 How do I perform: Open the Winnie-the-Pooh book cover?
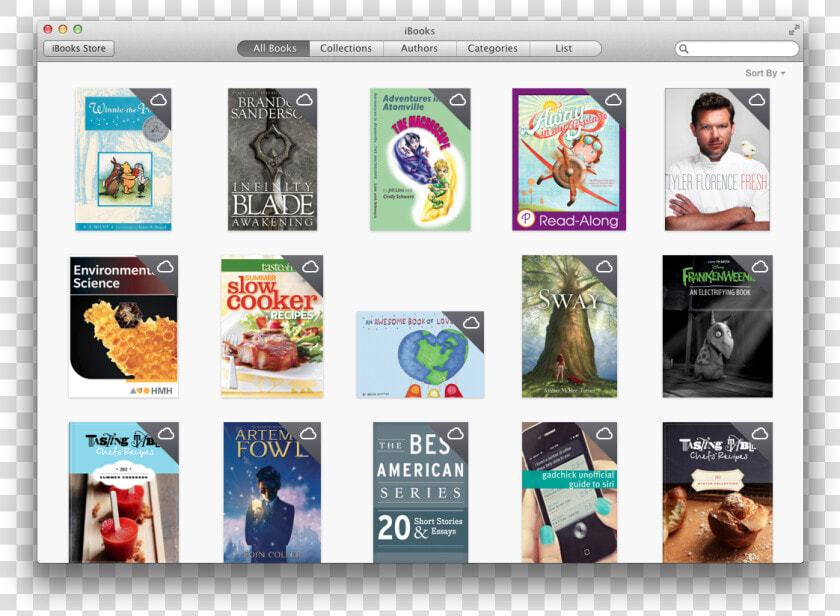[x=123, y=160]
